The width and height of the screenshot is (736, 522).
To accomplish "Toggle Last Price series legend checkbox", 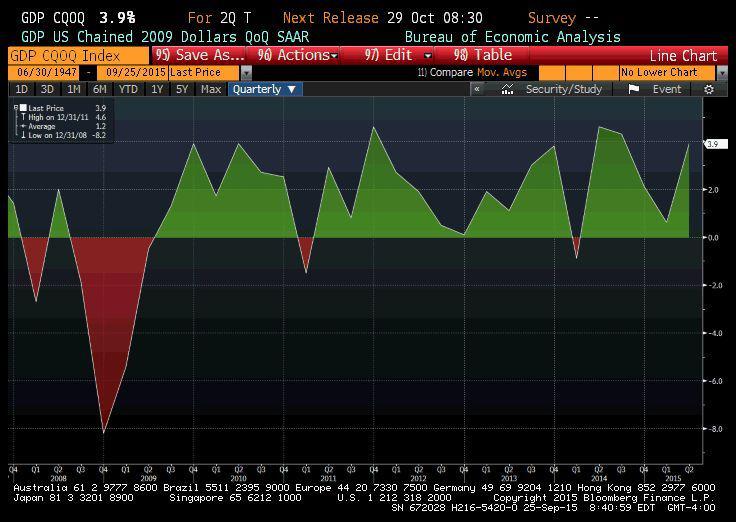I will (x=23, y=108).
